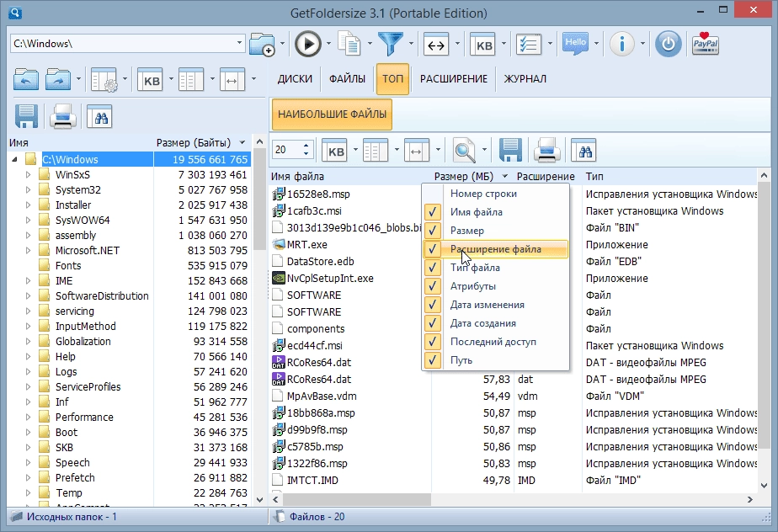778x532 pixels.
Task: Expand the SoftwareDistribution folder node
Action: tap(29, 295)
